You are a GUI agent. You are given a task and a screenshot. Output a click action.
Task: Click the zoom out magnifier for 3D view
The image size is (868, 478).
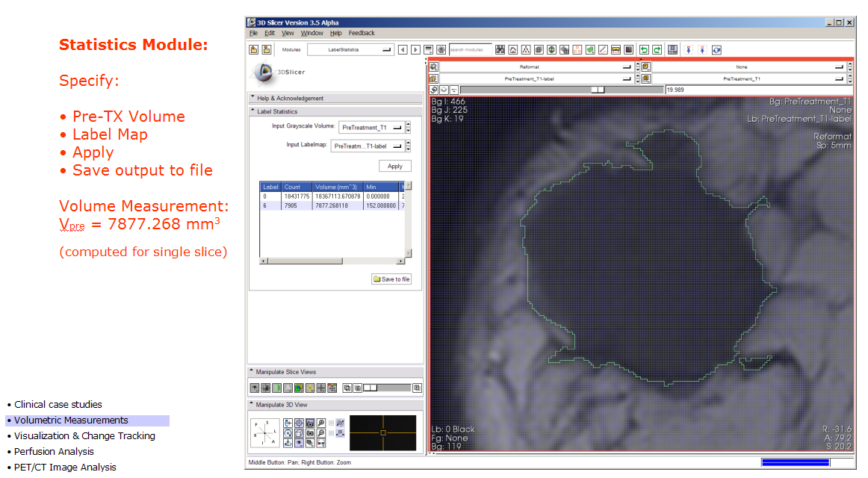click(x=320, y=433)
